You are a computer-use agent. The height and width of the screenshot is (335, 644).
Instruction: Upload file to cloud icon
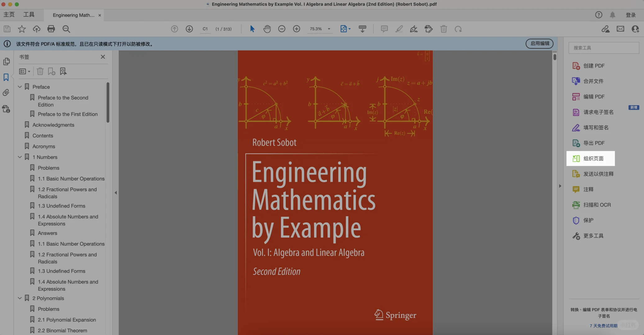pos(37,29)
